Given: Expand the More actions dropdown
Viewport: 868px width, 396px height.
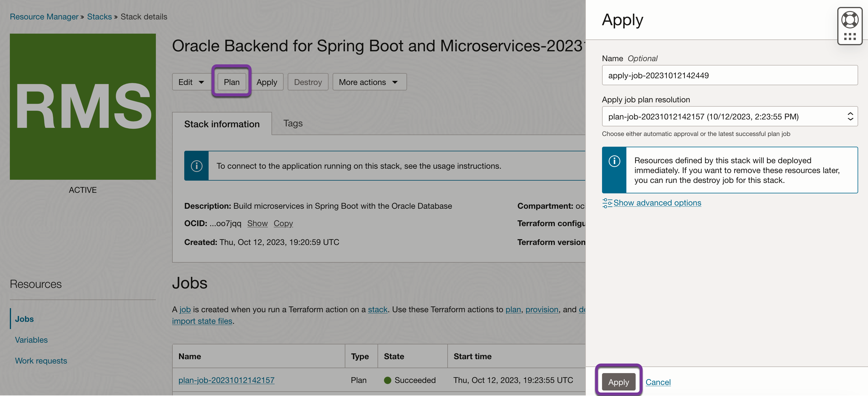Looking at the screenshot, I should 369,82.
